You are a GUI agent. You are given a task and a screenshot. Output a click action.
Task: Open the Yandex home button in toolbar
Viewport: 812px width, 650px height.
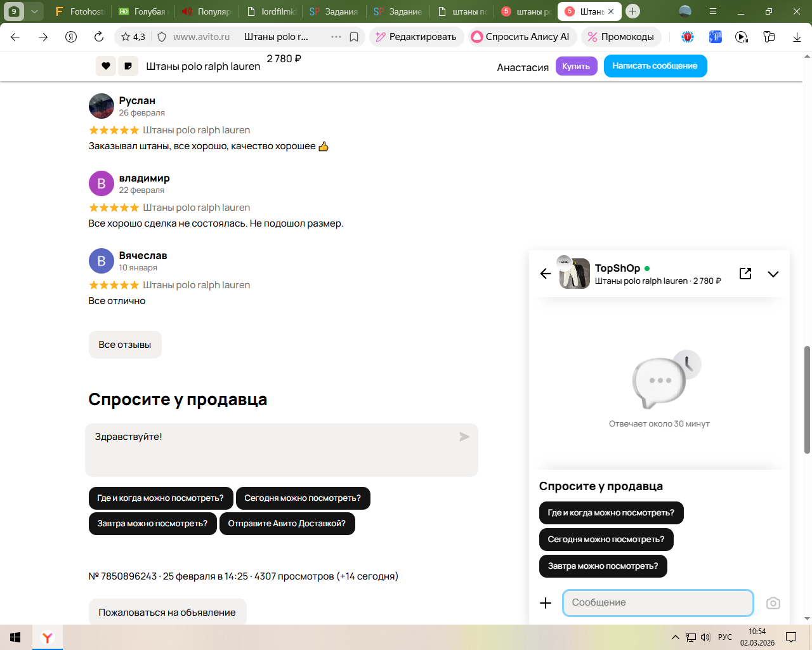71,37
